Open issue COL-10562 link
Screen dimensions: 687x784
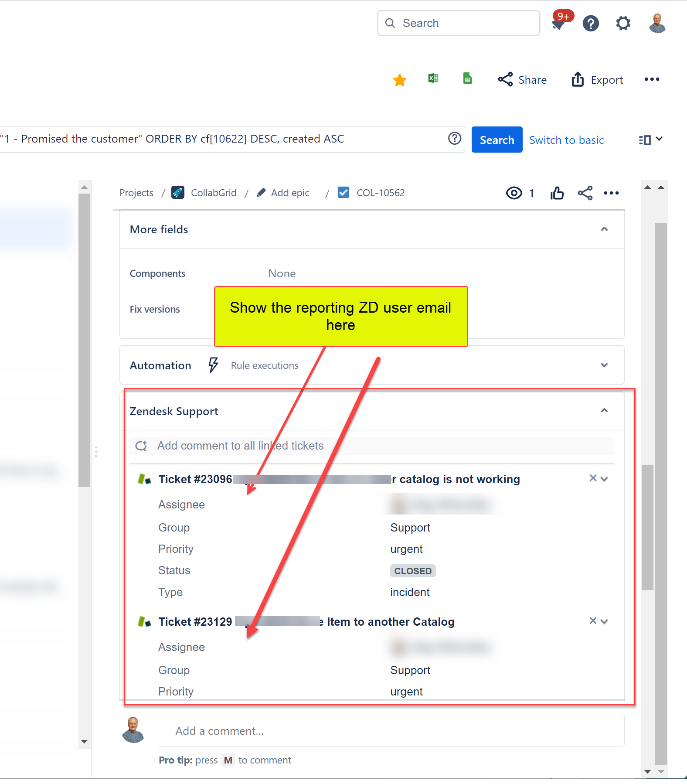[381, 193]
